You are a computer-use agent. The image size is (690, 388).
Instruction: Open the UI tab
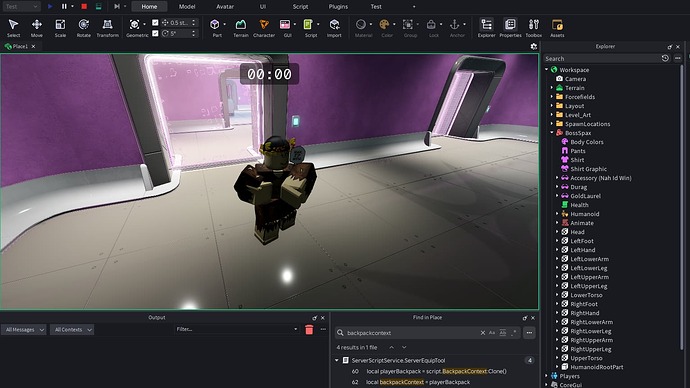[263, 6]
